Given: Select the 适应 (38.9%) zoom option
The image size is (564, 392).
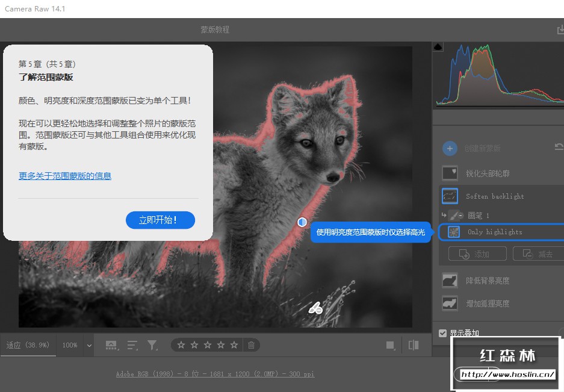Looking at the screenshot, I should pos(28,345).
